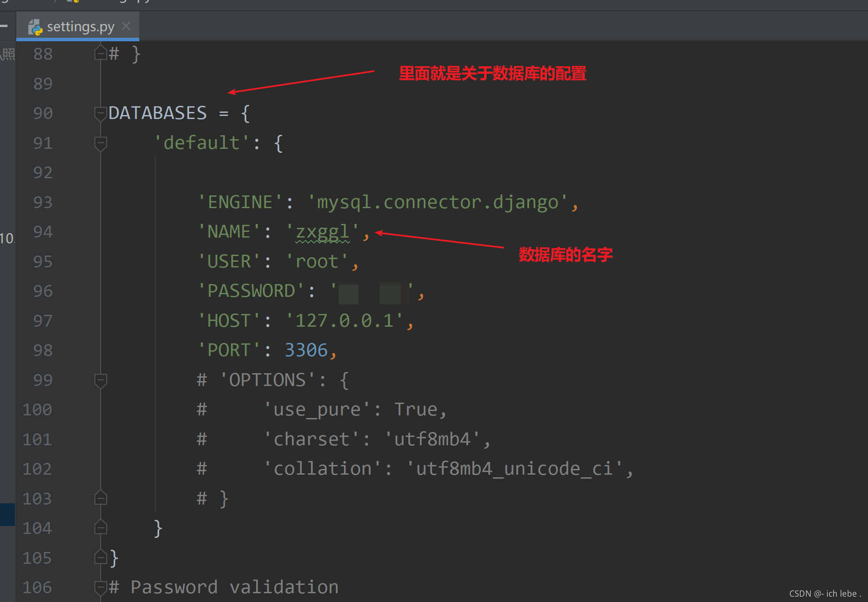This screenshot has height=602, width=868.
Task: Click the commented 'utf8mb4' charset value
Action: (x=432, y=440)
